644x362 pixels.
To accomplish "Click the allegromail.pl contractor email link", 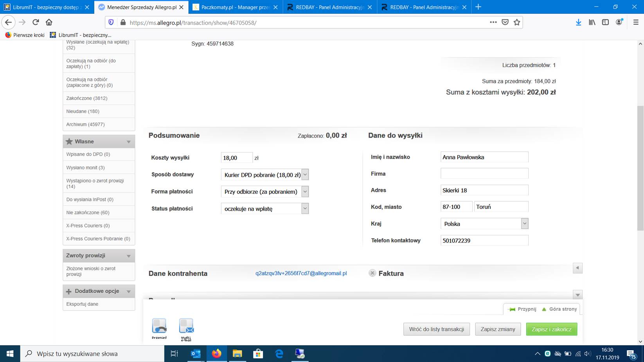I will click(x=301, y=273).
